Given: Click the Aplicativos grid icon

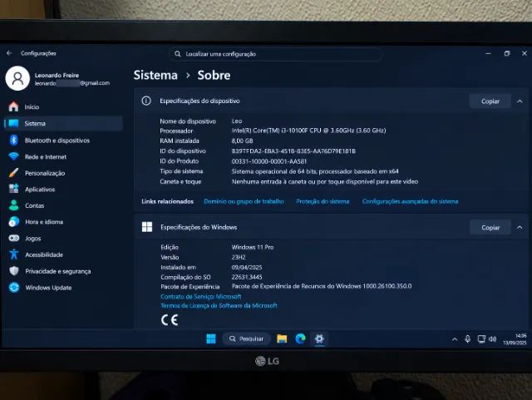Looking at the screenshot, I should coord(13,189).
